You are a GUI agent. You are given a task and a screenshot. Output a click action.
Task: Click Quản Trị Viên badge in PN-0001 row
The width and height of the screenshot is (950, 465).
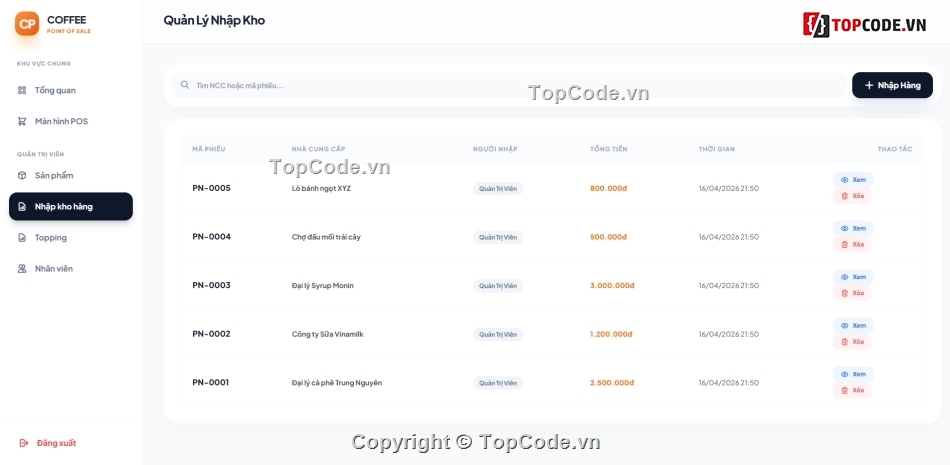pyautogui.click(x=498, y=383)
